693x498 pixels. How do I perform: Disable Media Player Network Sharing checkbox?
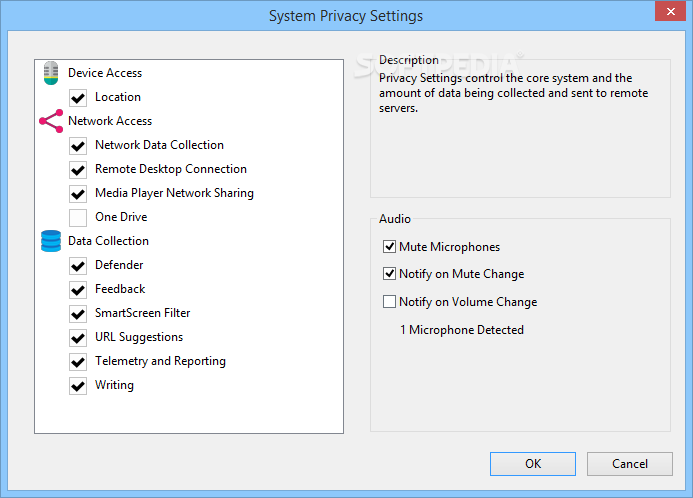pos(78,194)
